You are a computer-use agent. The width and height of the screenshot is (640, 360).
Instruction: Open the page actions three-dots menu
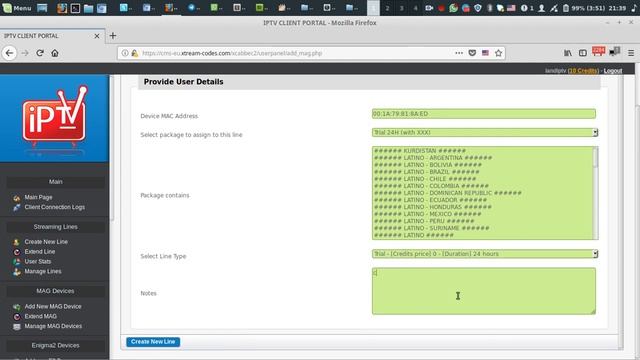(459, 53)
